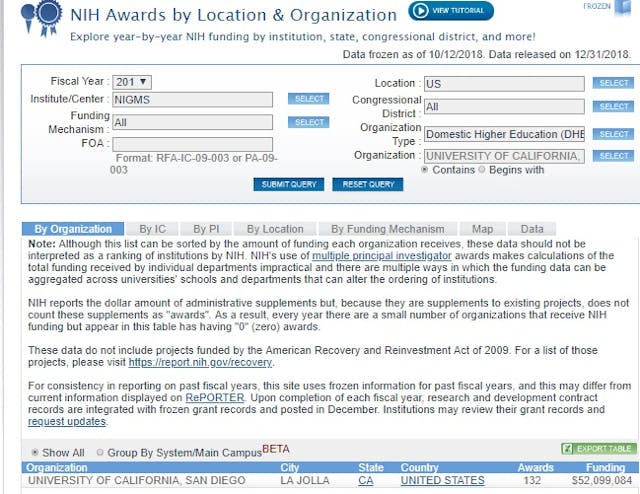640x494 pixels.
Task: Sort by the State column header
Action: (371, 467)
